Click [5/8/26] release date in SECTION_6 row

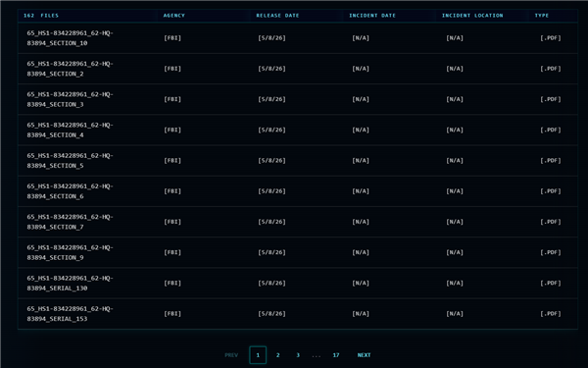coord(271,191)
